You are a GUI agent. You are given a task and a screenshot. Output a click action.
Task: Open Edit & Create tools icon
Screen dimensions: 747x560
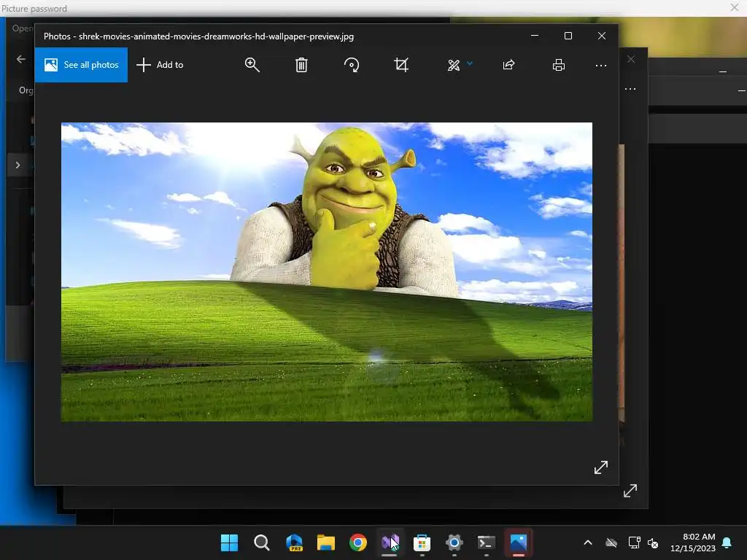(454, 65)
